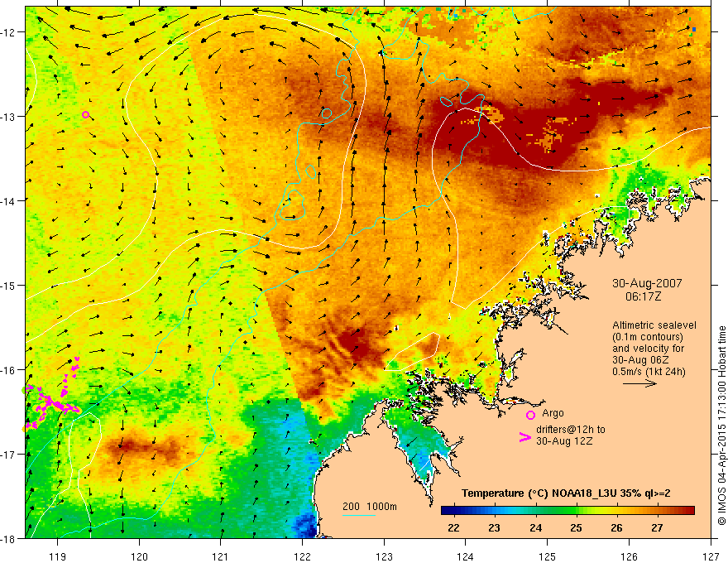Click the color bar label '23'
728x563 pixels.
pos(494,527)
